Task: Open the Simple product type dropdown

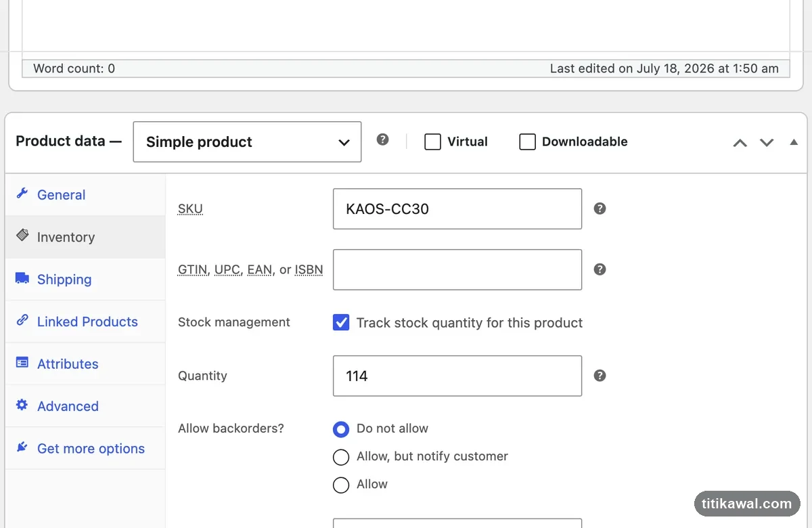Action: point(247,141)
